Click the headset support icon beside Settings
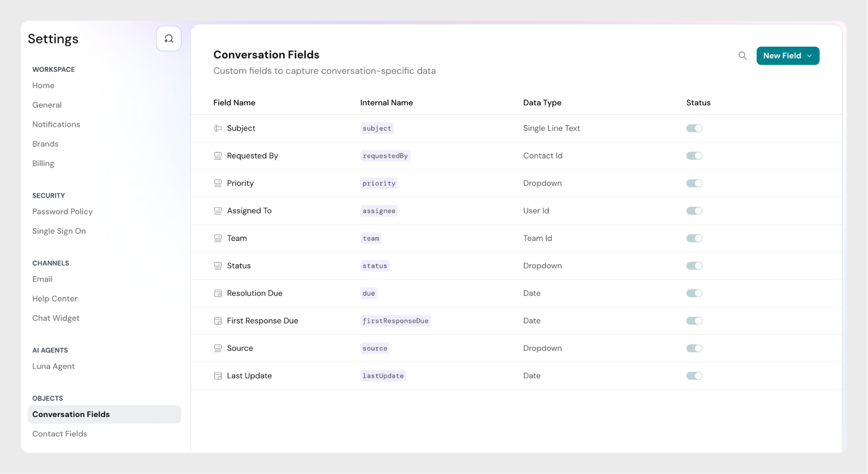868x474 pixels. [168, 39]
